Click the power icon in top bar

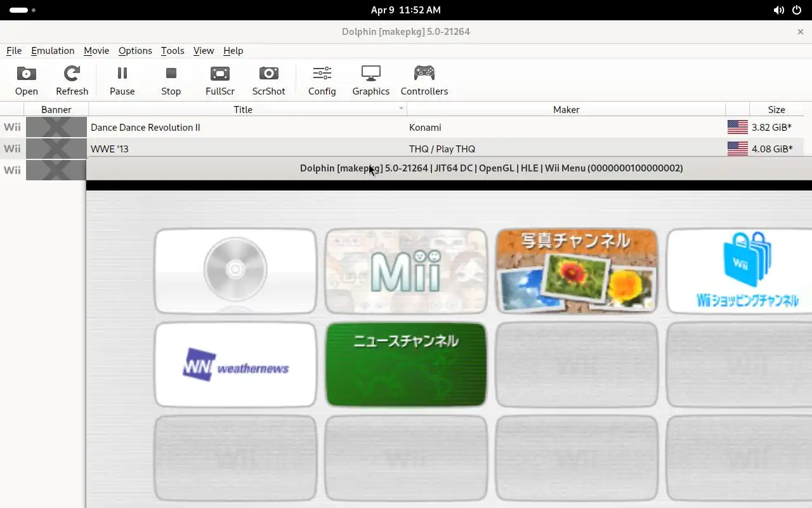click(797, 10)
